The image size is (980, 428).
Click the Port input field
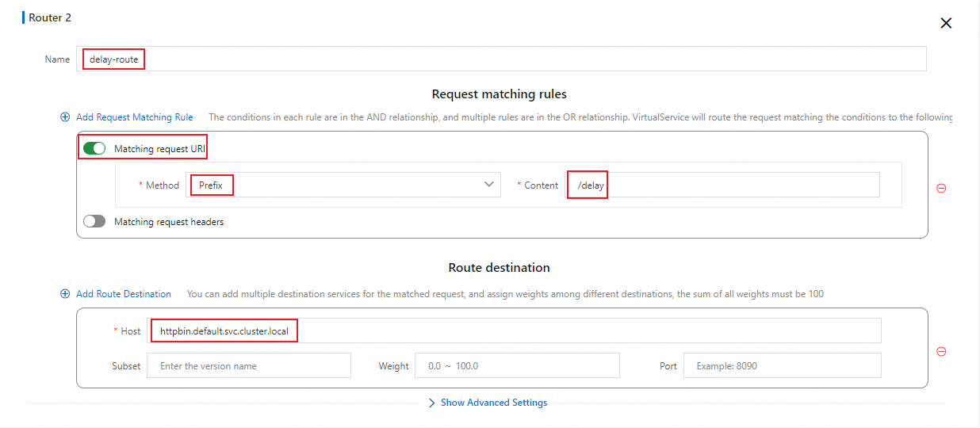tap(782, 365)
